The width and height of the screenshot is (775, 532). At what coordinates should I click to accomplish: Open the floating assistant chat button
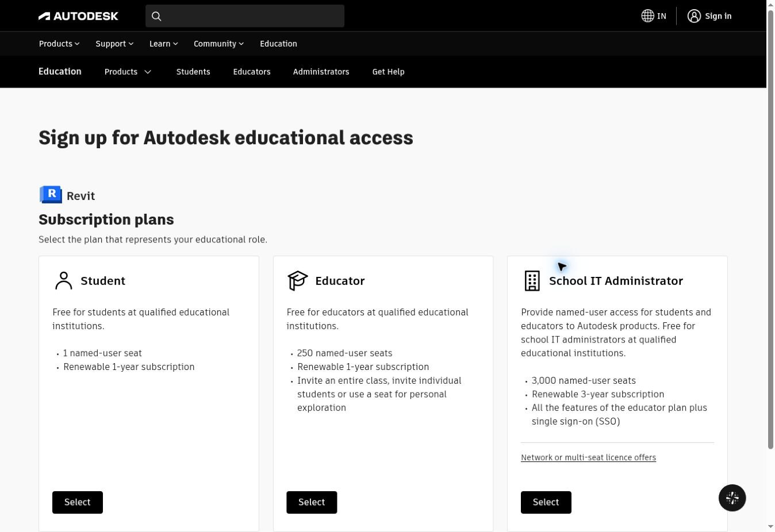732,498
